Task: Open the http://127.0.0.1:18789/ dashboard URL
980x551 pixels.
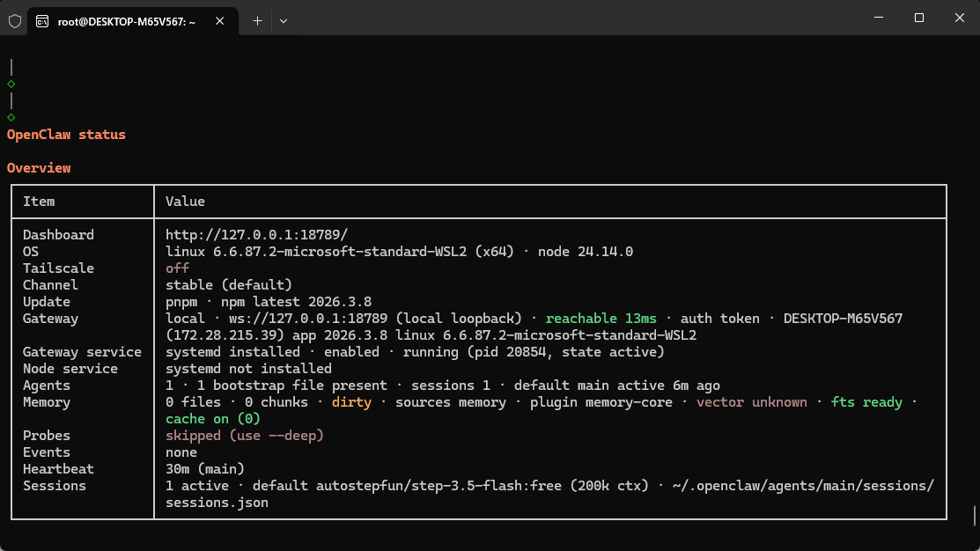Action: coord(256,235)
